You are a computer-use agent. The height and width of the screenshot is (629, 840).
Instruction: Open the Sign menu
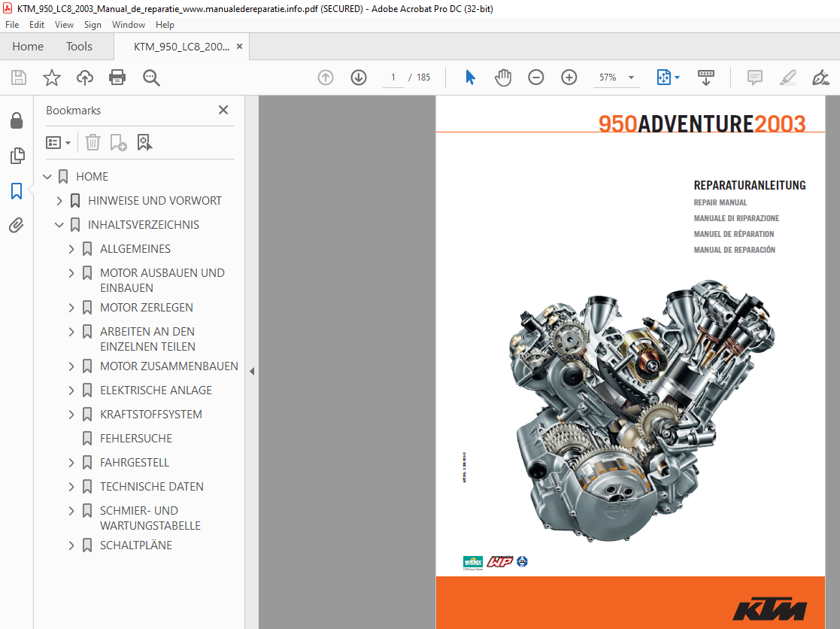[x=92, y=25]
